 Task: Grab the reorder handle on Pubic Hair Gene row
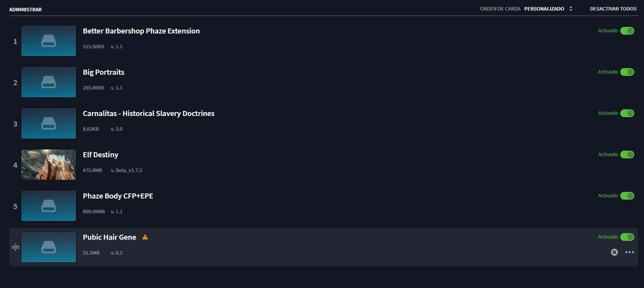point(16,247)
